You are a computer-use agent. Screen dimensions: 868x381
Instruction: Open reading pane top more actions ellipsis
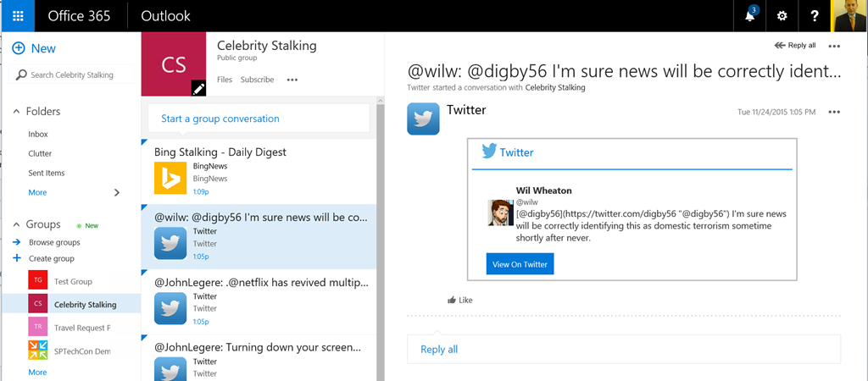[834, 46]
